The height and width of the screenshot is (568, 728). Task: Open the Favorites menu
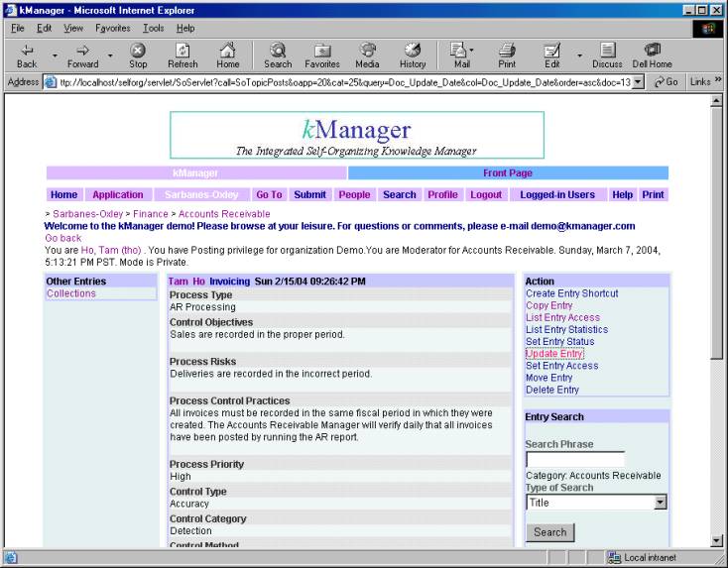(x=113, y=29)
